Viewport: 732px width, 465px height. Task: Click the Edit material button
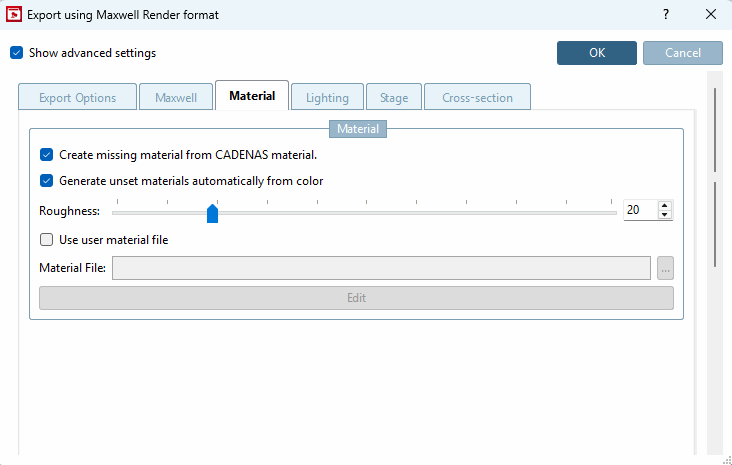[356, 298]
